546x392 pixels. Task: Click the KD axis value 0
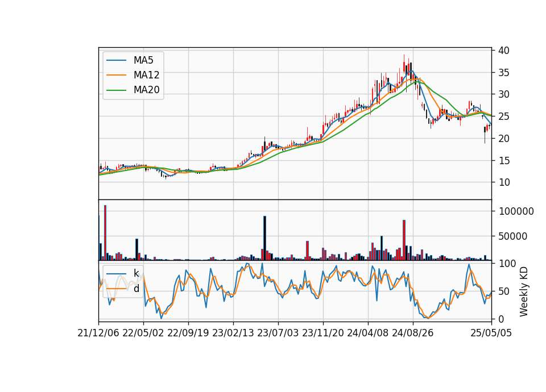tap(501, 319)
